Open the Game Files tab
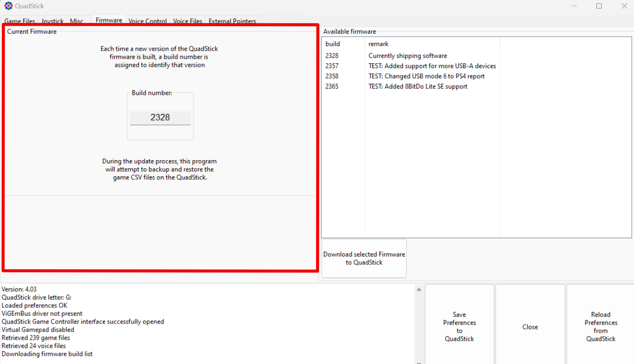Image resolution: width=634 pixels, height=364 pixels. [20, 21]
